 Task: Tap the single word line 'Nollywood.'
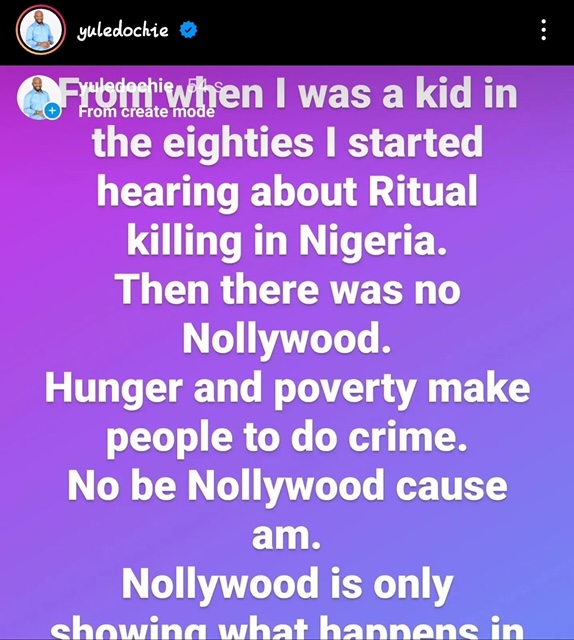point(287,339)
